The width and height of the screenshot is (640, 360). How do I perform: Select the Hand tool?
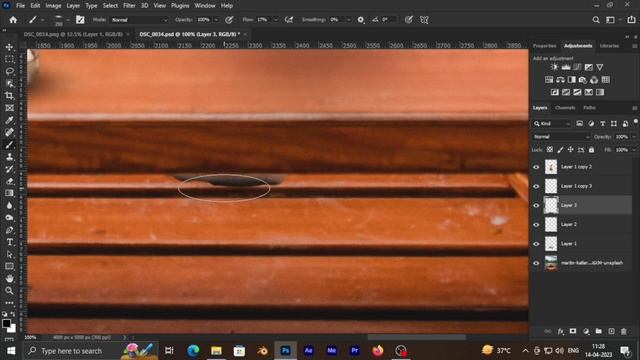pos(9,279)
